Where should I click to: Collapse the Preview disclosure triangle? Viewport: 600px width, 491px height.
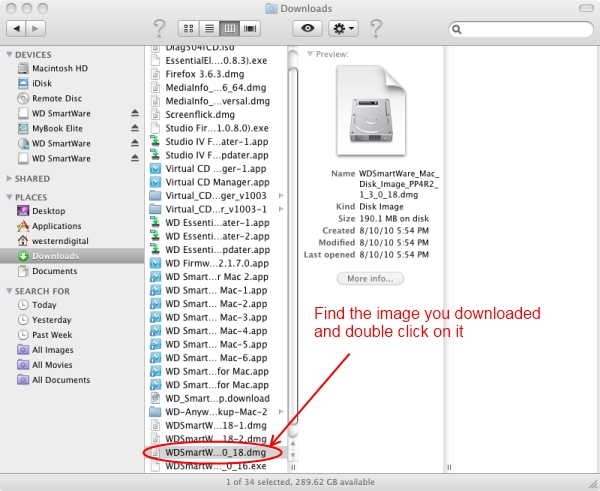coord(310,54)
